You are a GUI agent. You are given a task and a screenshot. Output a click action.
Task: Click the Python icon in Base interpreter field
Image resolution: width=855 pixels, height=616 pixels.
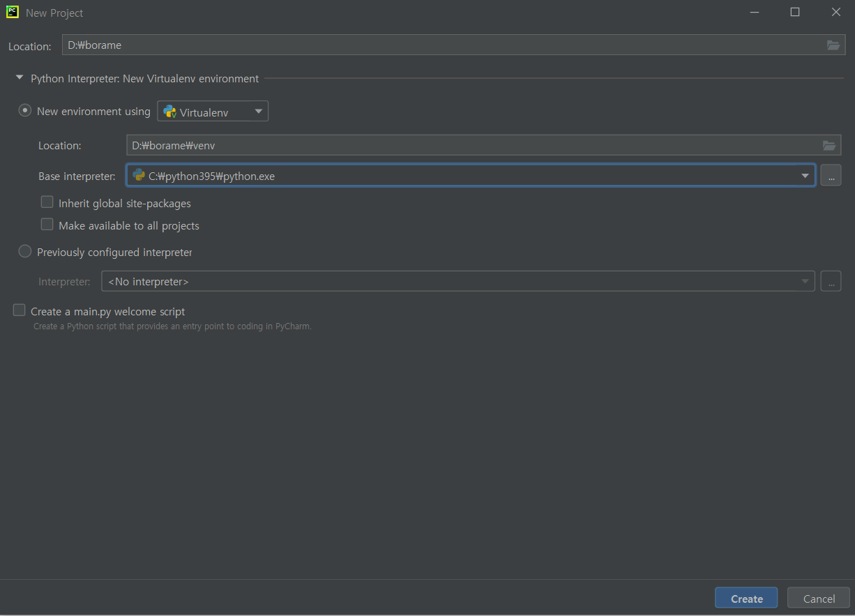pos(139,175)
